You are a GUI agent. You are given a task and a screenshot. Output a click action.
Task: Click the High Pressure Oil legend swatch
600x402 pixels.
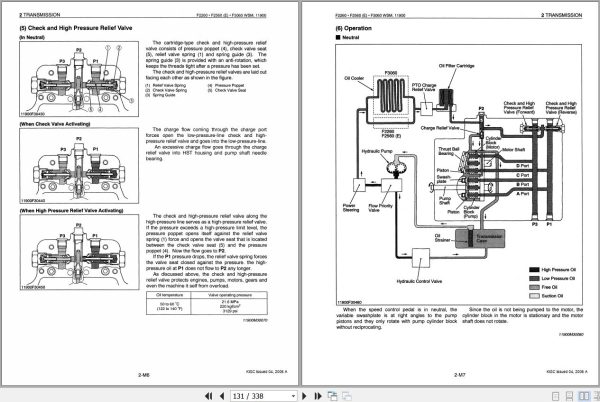coord(534,270)
